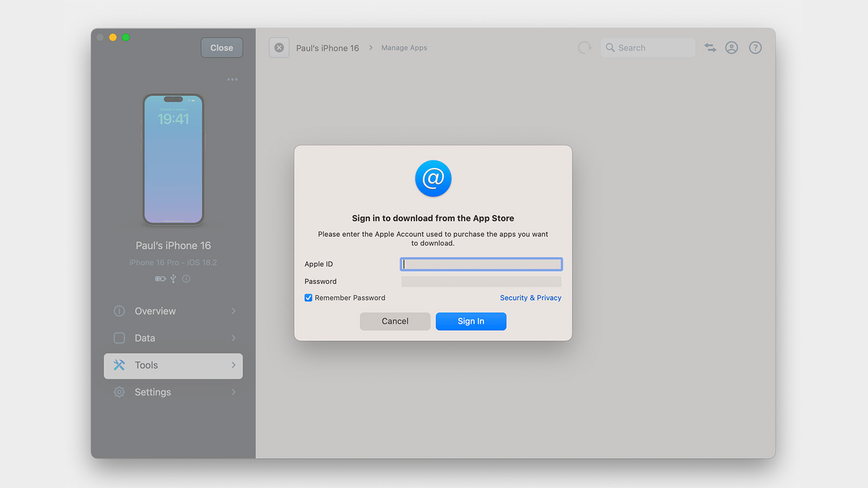Image resolution: width=868 pixels, height=488 pixels.
Task: Click the Settings gear icon in sidebar
Action: [x=119, y=392]
